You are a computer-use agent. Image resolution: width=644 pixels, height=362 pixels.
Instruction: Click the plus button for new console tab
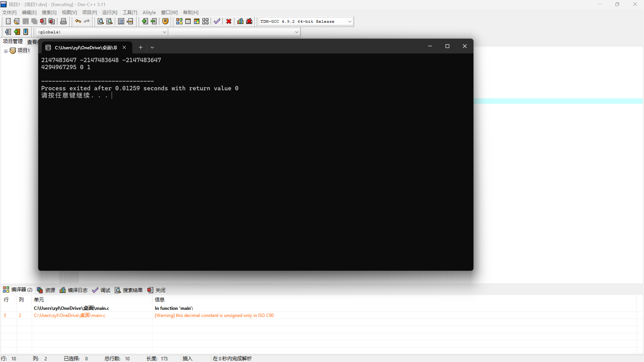(141, 48)
